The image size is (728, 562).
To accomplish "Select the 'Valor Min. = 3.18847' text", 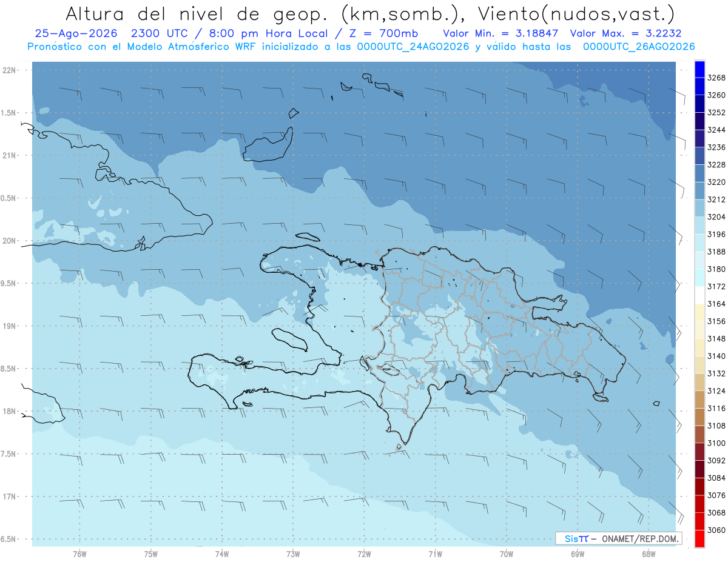I will 500,34.
